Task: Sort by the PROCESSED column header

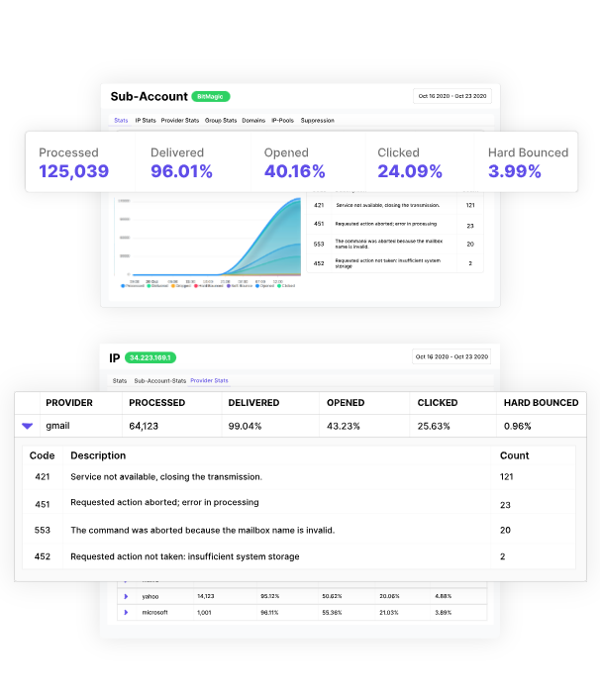Action: (x=157, y=403)
